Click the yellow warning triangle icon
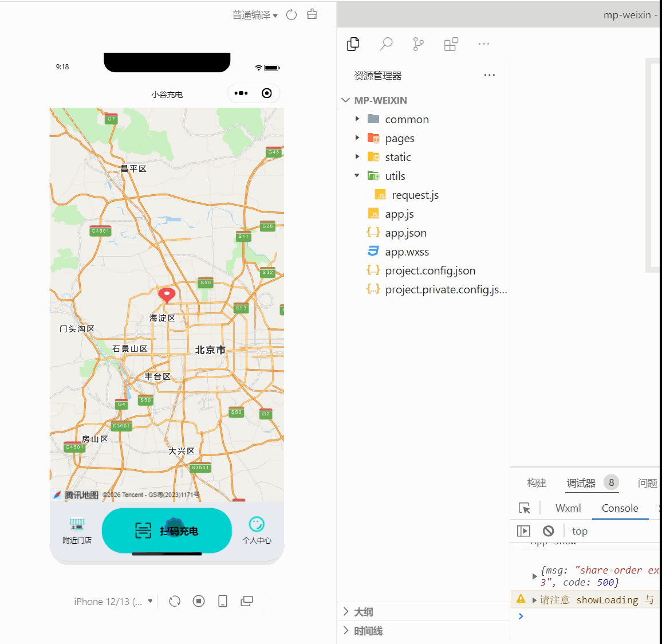 521,599
